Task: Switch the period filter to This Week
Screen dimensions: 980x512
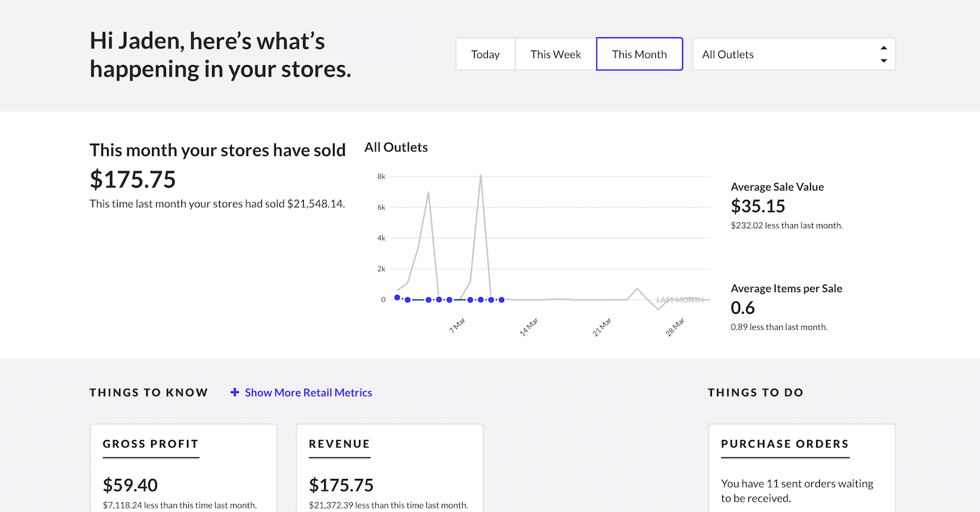Action: 556,55
